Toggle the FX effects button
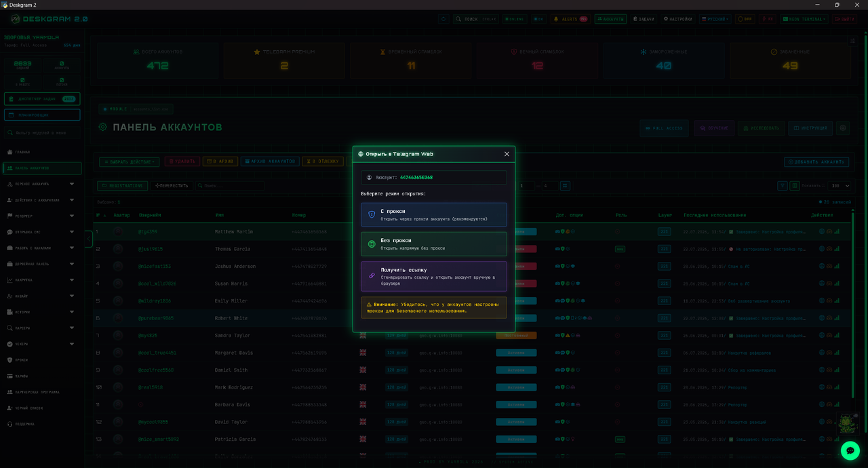868x468 pixels. [767, 19]
